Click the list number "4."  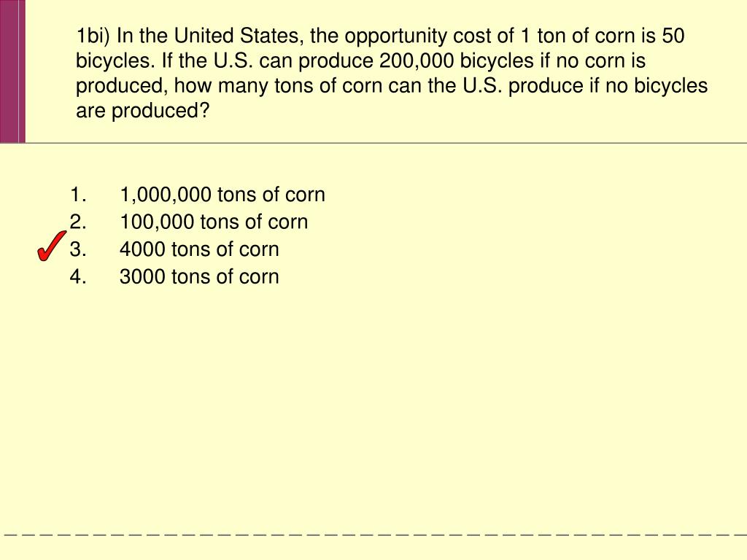click(78, 276)
